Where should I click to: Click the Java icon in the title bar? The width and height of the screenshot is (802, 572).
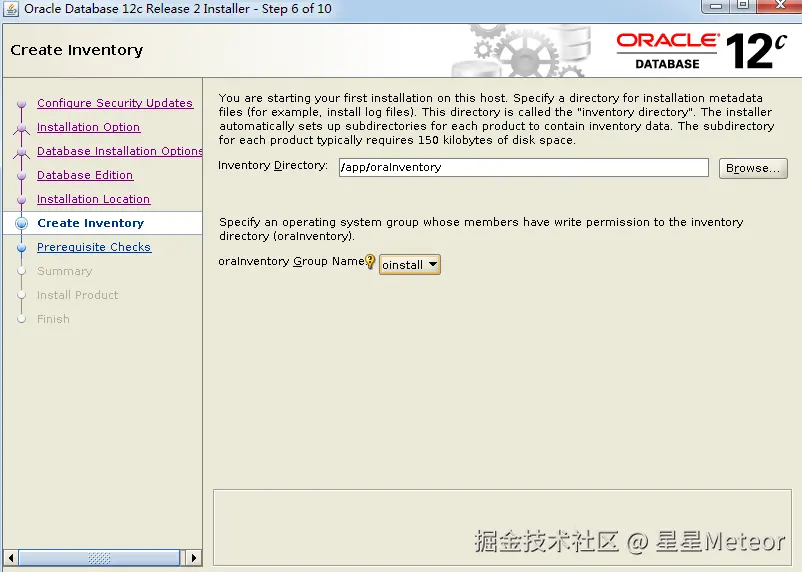(11, 9)
